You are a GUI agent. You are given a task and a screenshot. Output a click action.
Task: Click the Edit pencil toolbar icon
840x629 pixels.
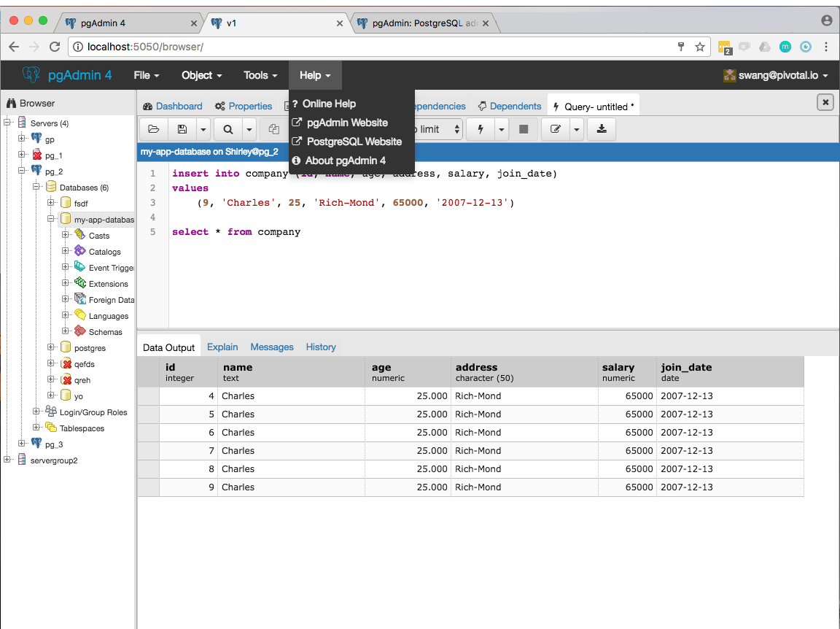[556, 129]
